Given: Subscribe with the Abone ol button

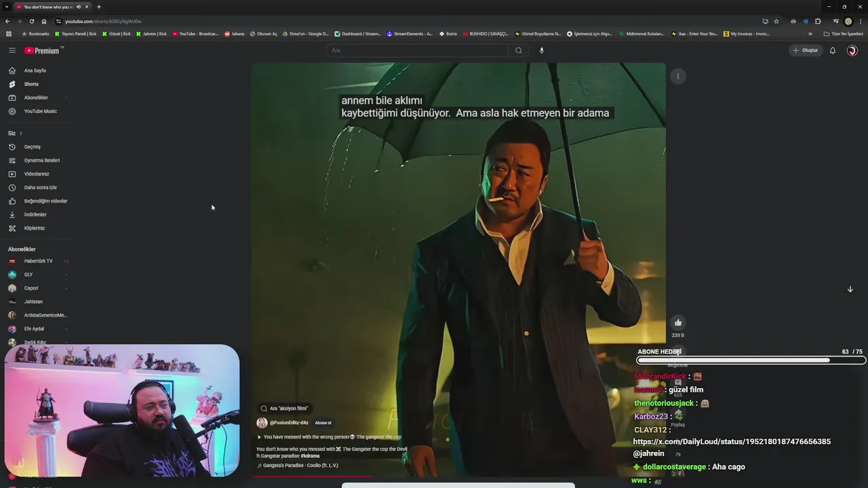Looking at the screenshot, I should click(x=323, y=423).
